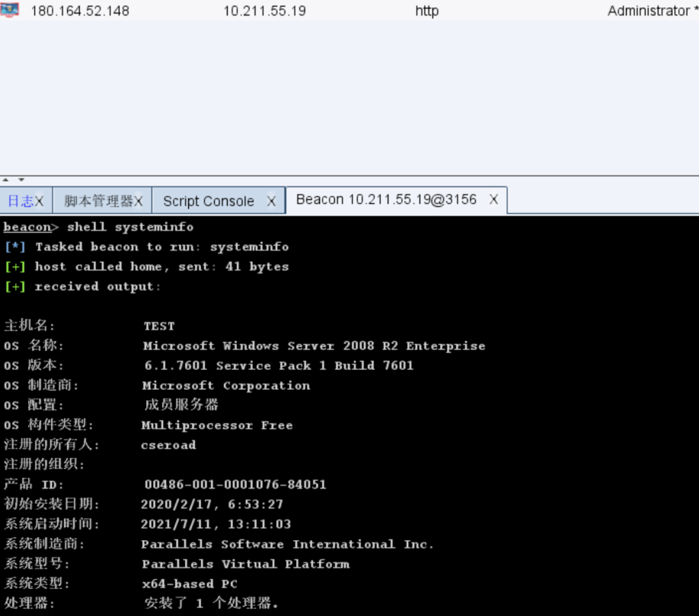Click registered owner 'cseroad'
Screen dimensions: 699x616
click(x=169, y=445)
